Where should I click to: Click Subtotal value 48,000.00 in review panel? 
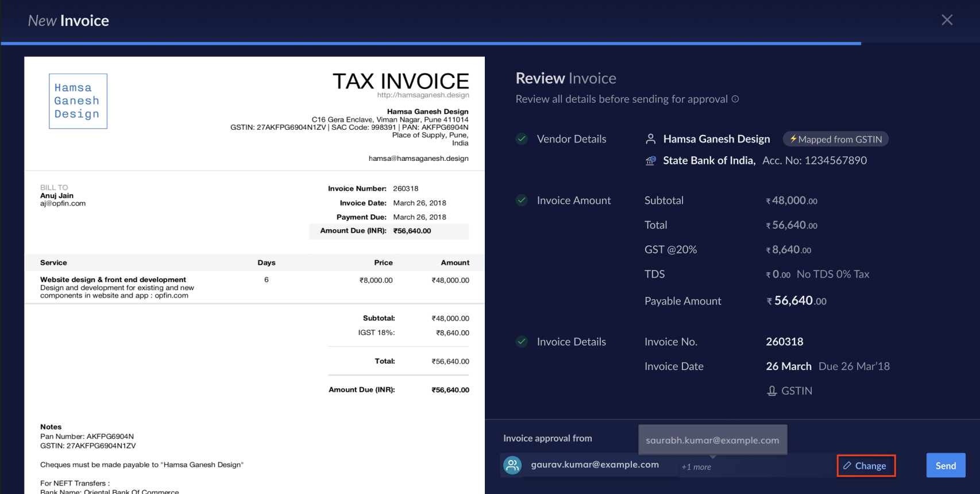tap(791, 200)
